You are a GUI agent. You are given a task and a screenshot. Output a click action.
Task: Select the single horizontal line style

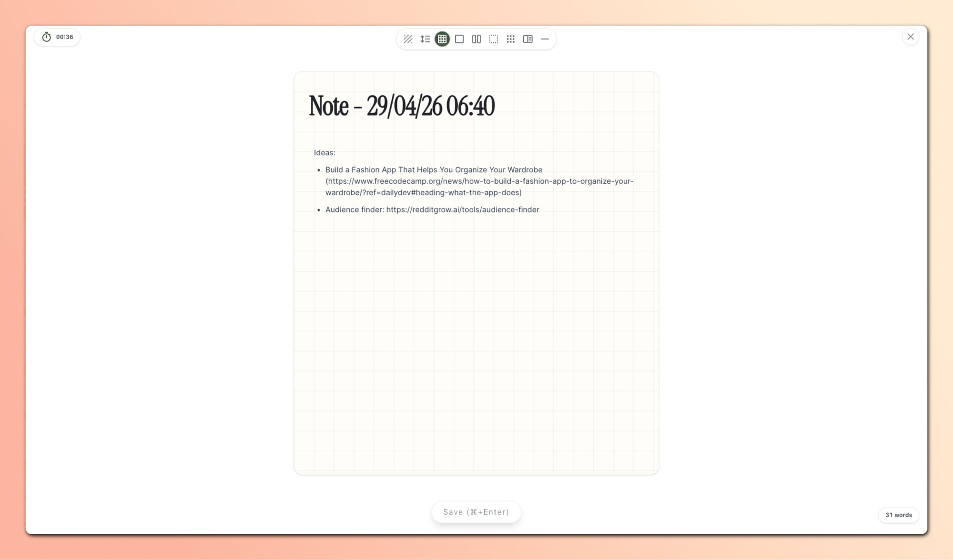[x=545, y=39]
